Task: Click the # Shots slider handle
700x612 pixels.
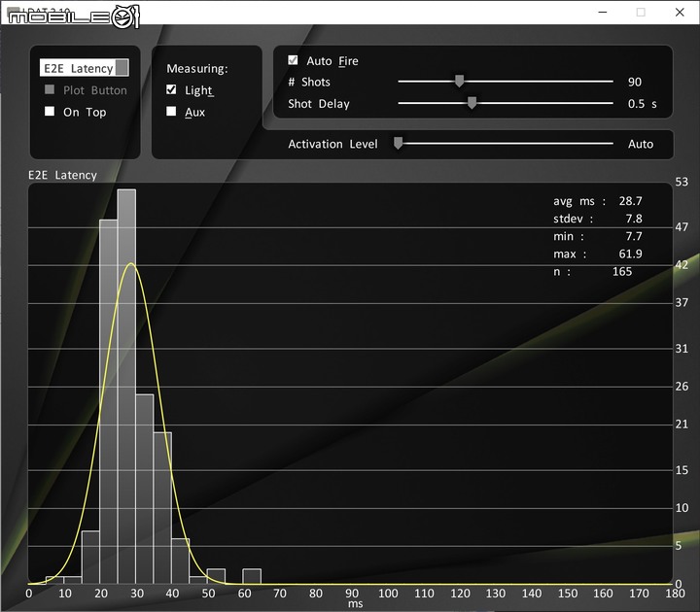Action: (459, 82)
